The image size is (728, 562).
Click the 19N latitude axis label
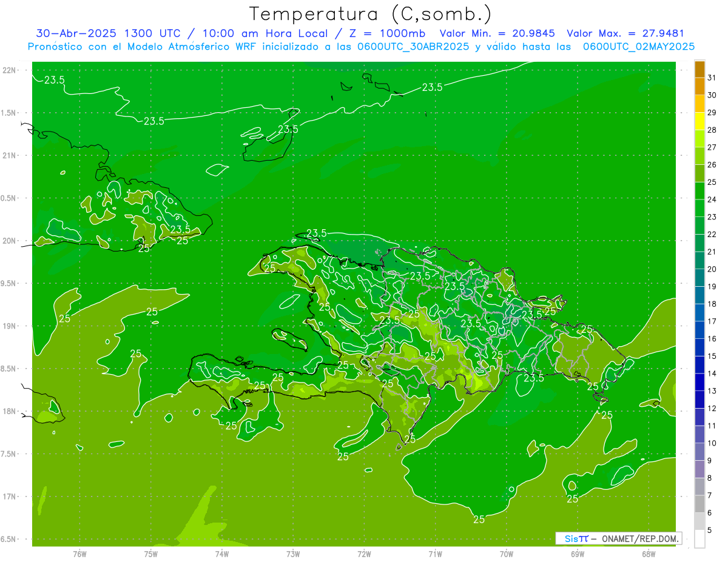[9, 326]
